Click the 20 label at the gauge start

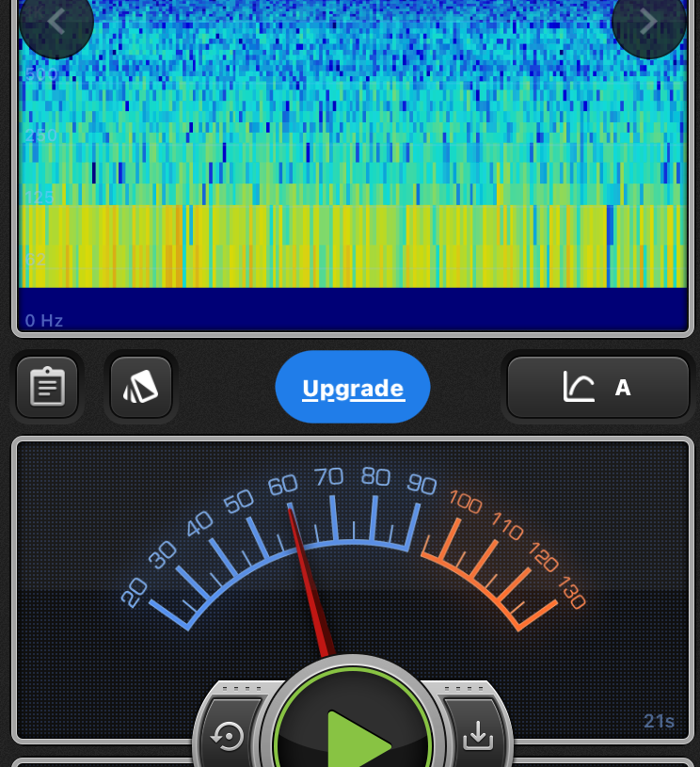(x=135, y=592)
